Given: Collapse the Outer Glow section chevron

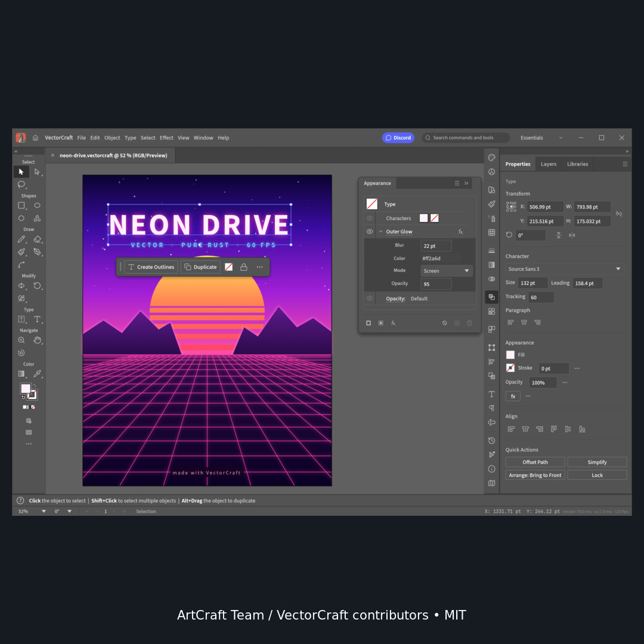Looking at the screenshot, I should 380,231.
